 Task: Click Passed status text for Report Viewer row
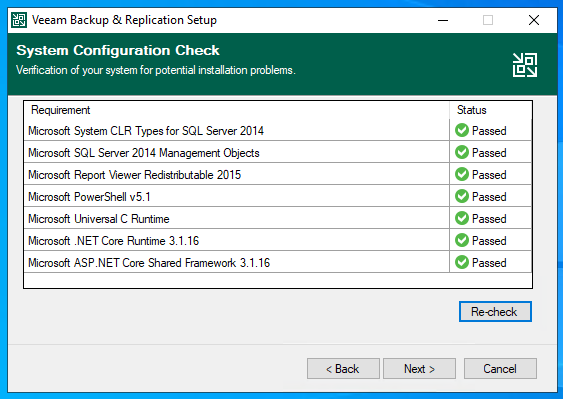489,175
